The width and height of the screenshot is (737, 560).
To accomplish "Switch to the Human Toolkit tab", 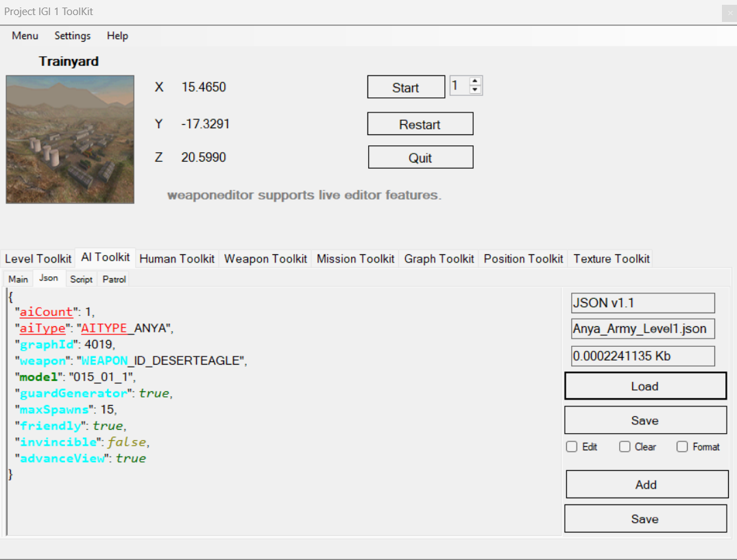I will tap(177, 259).
